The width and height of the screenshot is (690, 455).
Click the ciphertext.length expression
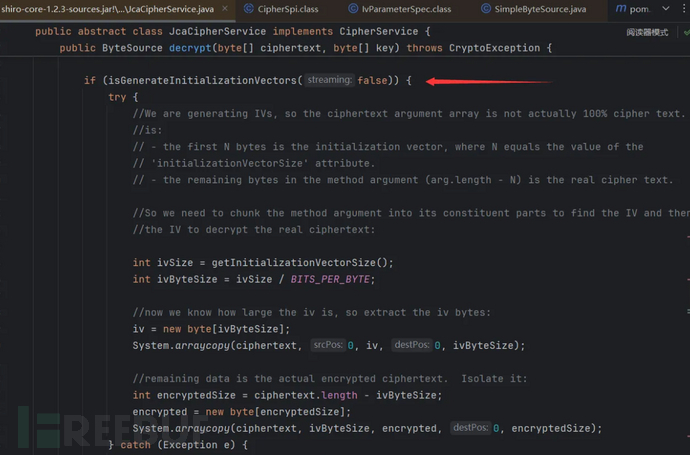pos(306,395)
